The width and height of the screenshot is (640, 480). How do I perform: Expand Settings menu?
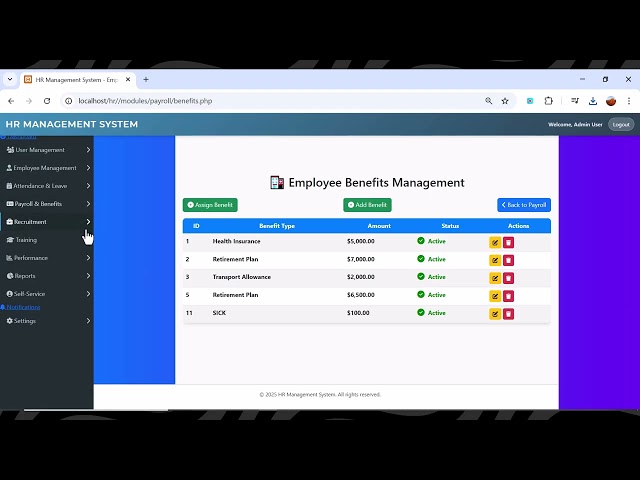[x=47, y=321]
